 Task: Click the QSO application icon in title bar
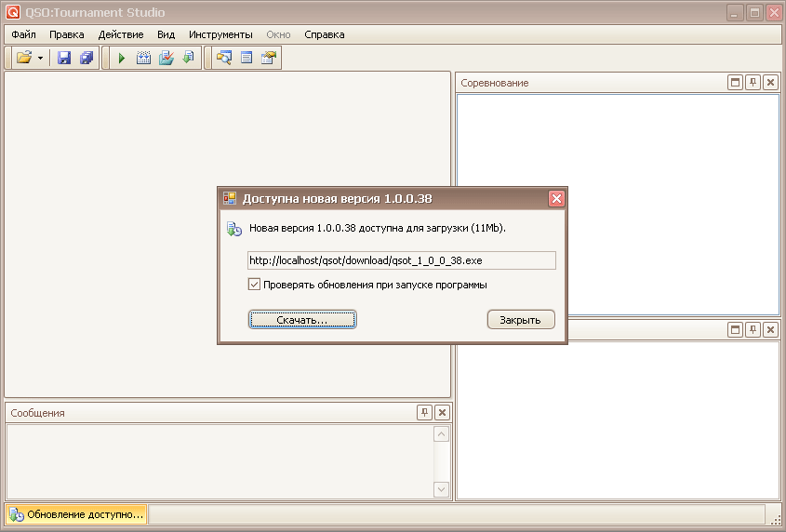13,12
